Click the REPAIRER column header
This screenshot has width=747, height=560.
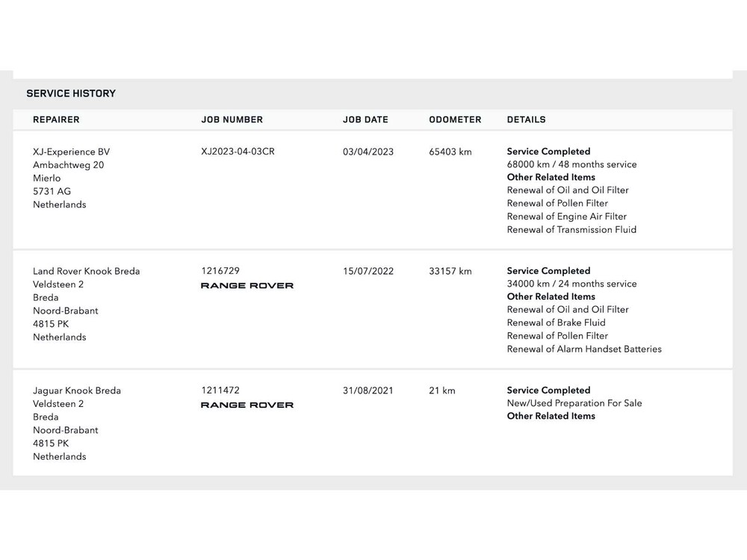coord(56,119)
